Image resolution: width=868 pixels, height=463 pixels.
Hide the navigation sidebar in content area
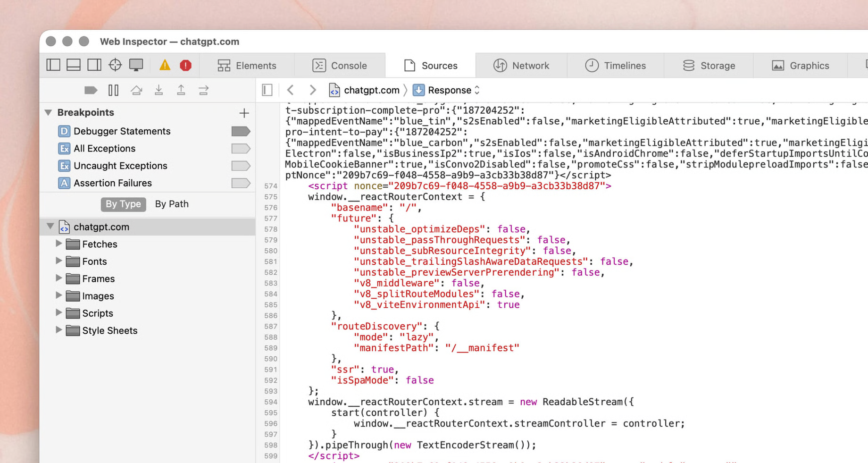267,90
